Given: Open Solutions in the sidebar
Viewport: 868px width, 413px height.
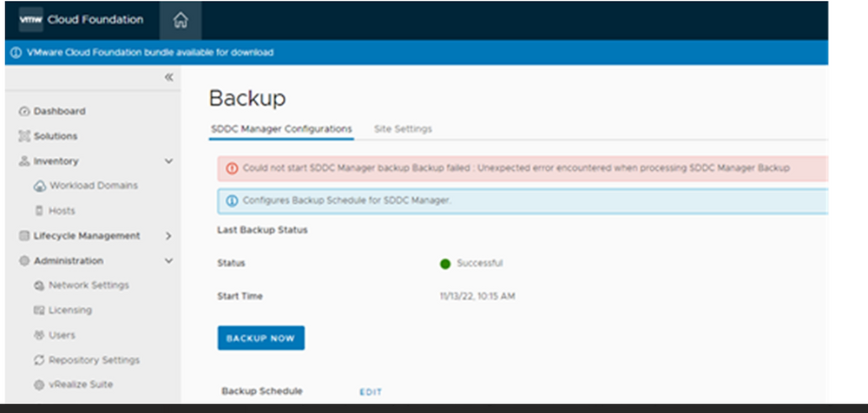Looking at the screenshot, I should (56, 136).
